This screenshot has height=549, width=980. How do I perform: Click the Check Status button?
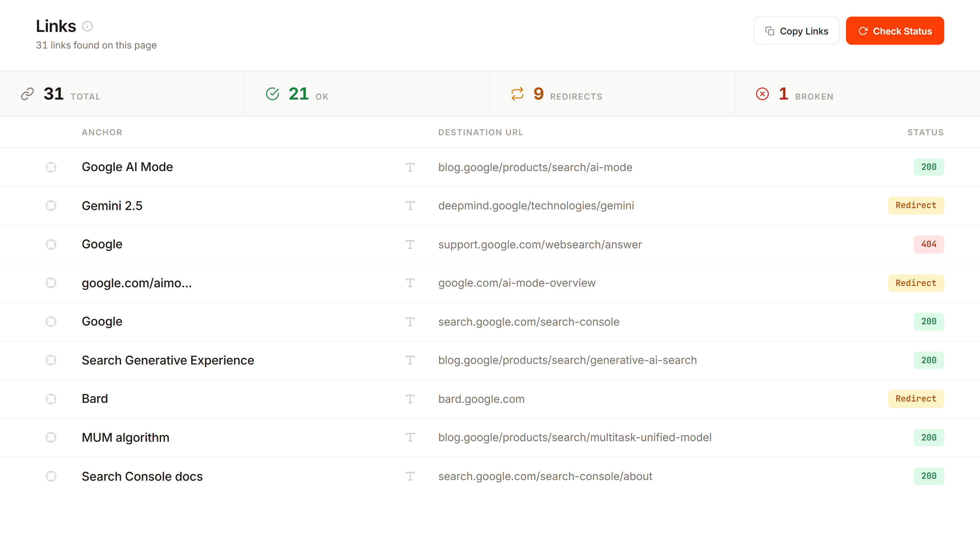tap(895, 31)
